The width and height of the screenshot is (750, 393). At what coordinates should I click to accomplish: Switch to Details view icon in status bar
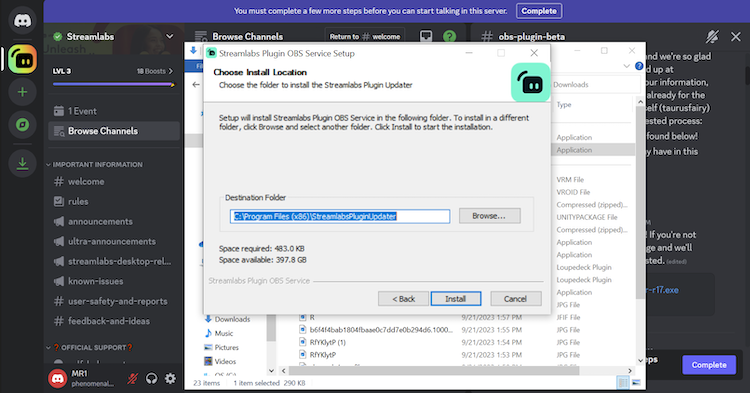tap(623, 382)
